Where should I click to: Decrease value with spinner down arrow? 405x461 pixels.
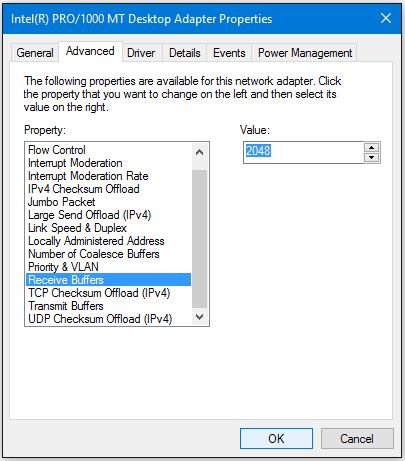pyautogui.click(x=371, y=157)
